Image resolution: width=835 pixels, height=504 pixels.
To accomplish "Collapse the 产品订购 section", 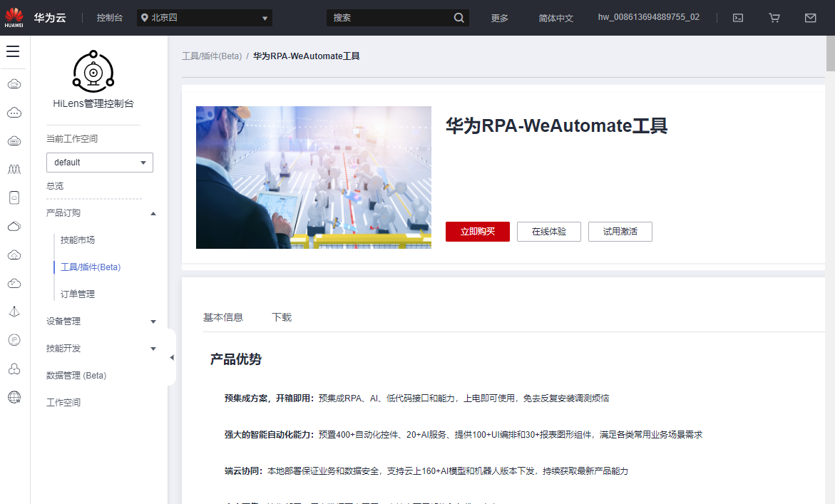I will (x=153, y=213).
